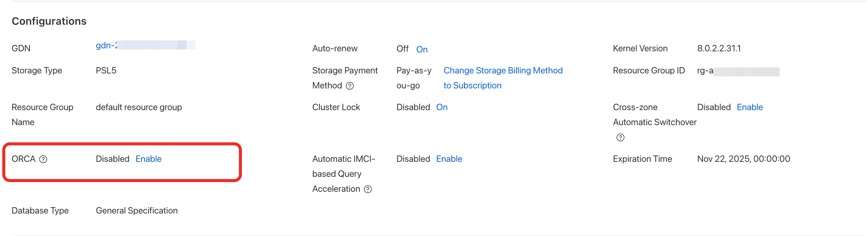The height and width of the screenshot is (236, 868).
Task: Click the Pay-as-you-go payment method text
Action: 414,78
